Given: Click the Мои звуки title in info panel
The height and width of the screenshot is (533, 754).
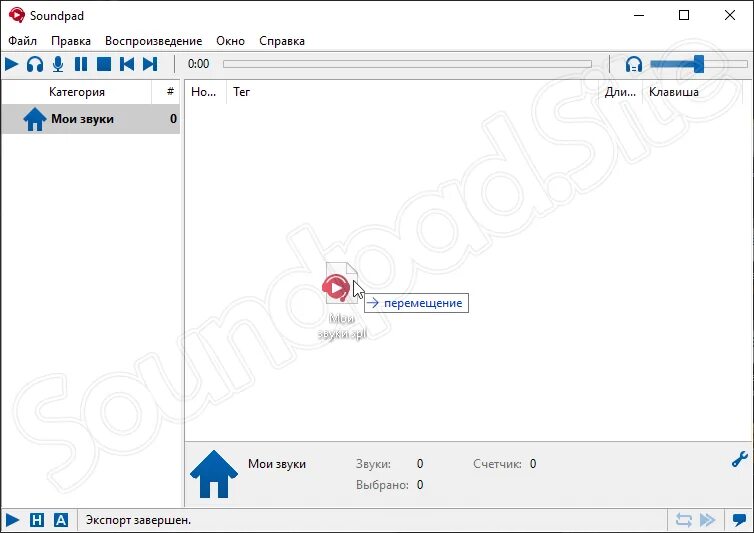Looking at the screenshot, I should tap(277, 464).
